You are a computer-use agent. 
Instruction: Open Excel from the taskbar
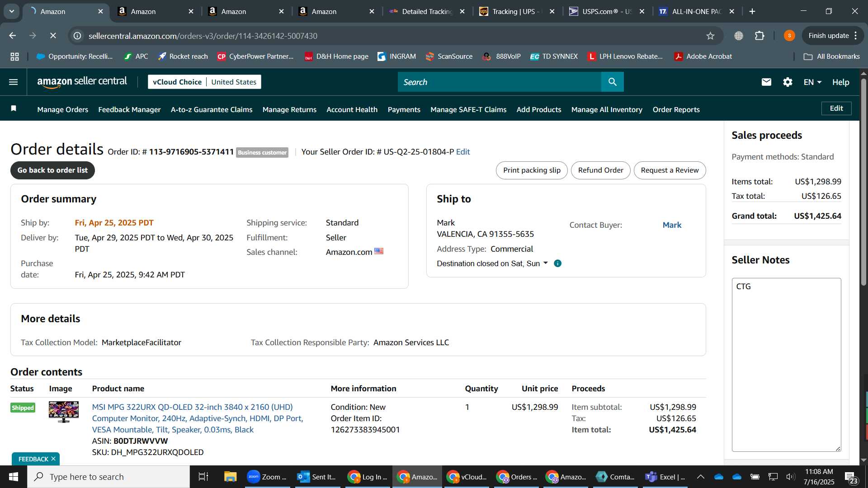(x=665, y=477)
